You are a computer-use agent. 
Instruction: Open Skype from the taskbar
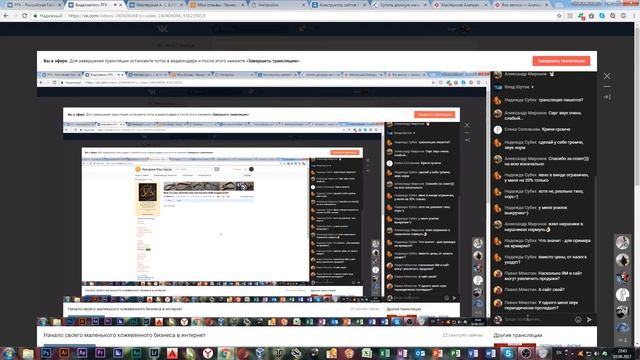(x=508, y=353)
